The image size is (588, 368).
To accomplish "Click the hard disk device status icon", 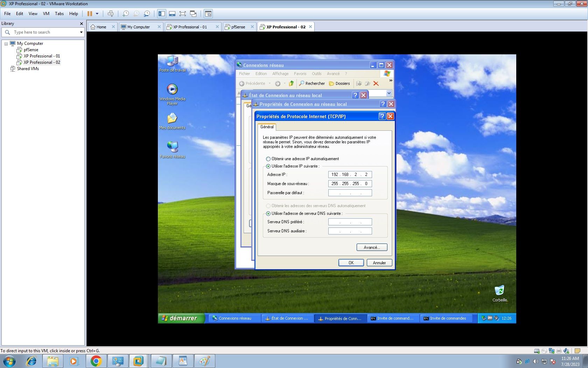I will (x=537, y=351).
